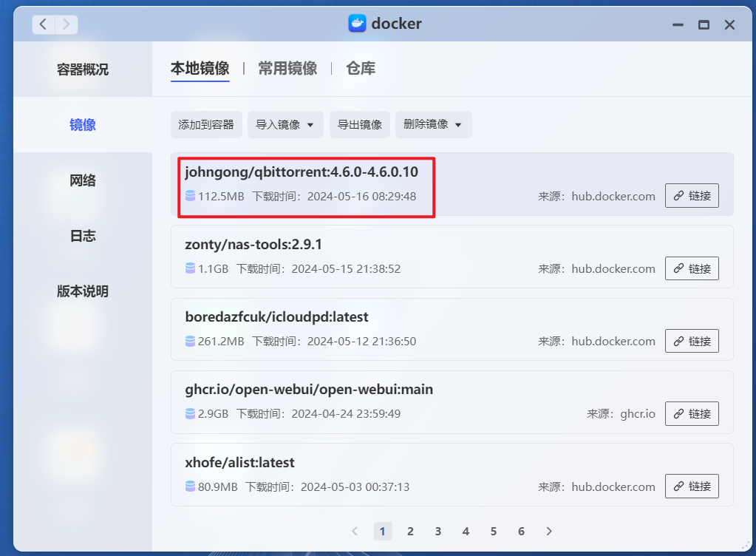Go to the previous page arrow

355,531
